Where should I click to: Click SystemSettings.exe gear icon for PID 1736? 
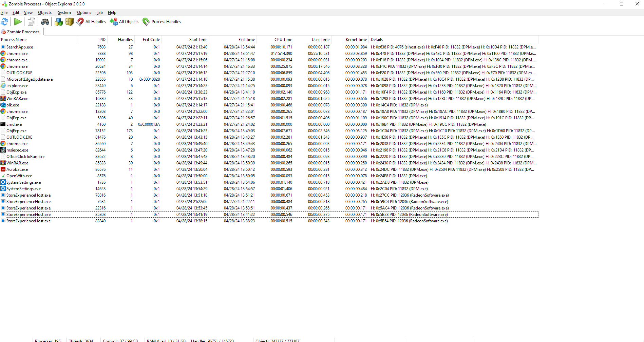pyautogui.click(x=3, y=182)
